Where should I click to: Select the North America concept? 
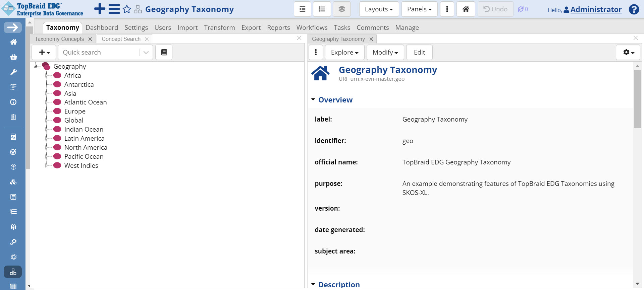(x=86, y=147)
